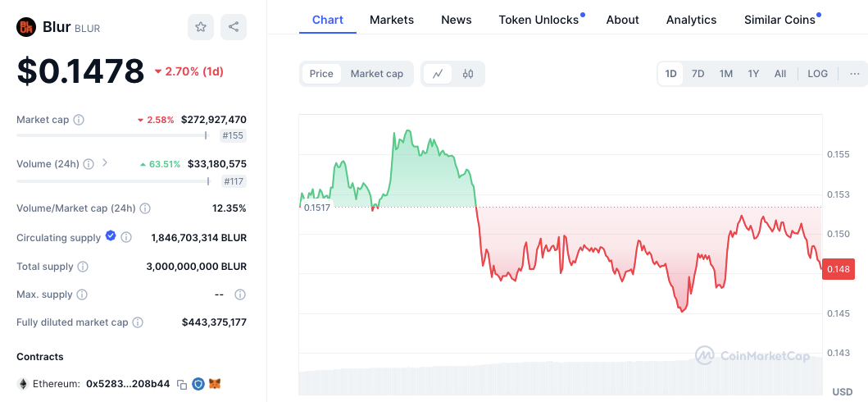Open the Fully diluted market cap info icon
The width and height of the screenshot is (868, 402).
(x=138, y=322)
